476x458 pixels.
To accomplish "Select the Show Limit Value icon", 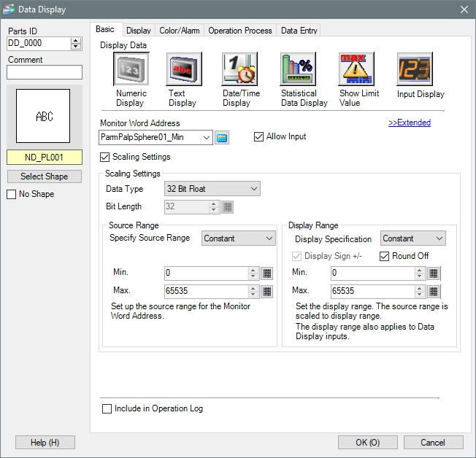I will tap(356, 71).
